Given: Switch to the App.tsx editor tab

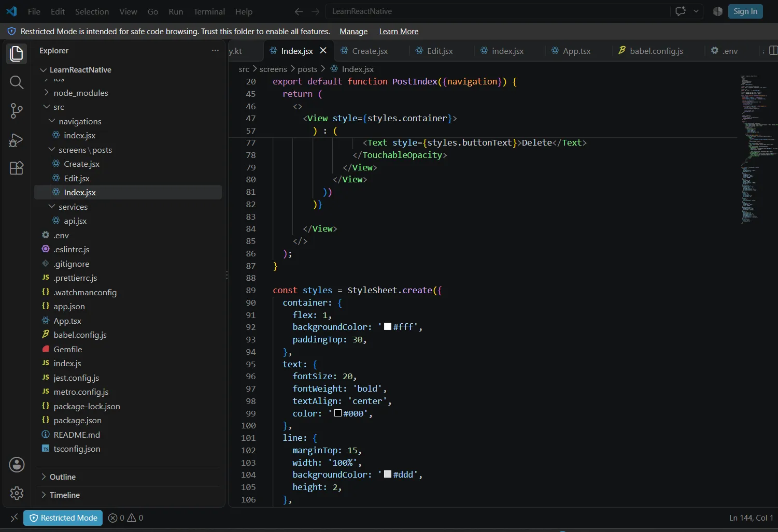Looking at the screenshot, I should (576, 51).
